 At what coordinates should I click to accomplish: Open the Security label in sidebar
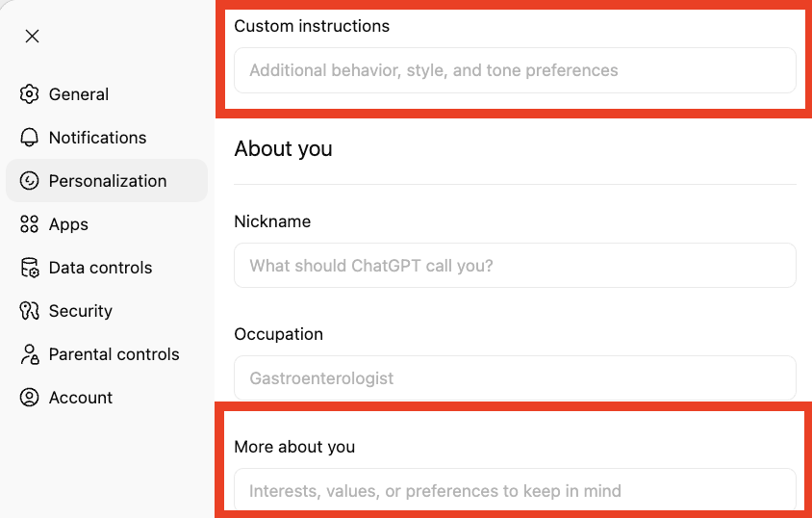[81, 311]
